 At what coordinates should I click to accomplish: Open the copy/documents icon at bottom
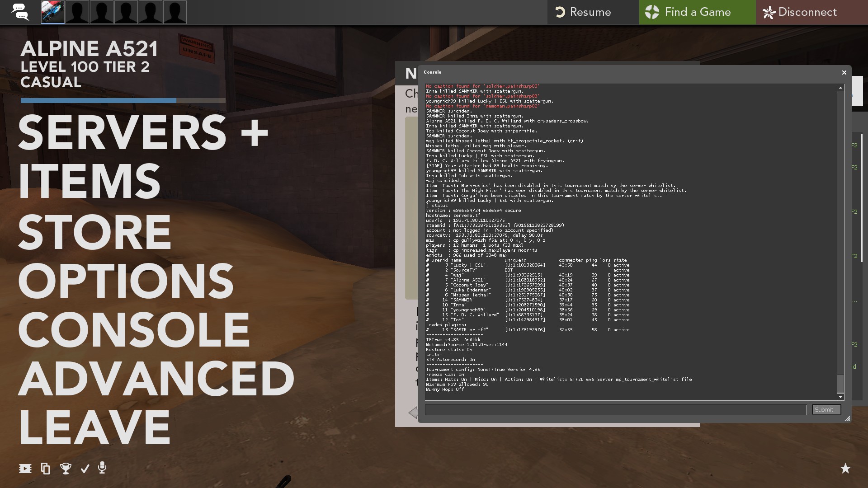coord(45,469)
